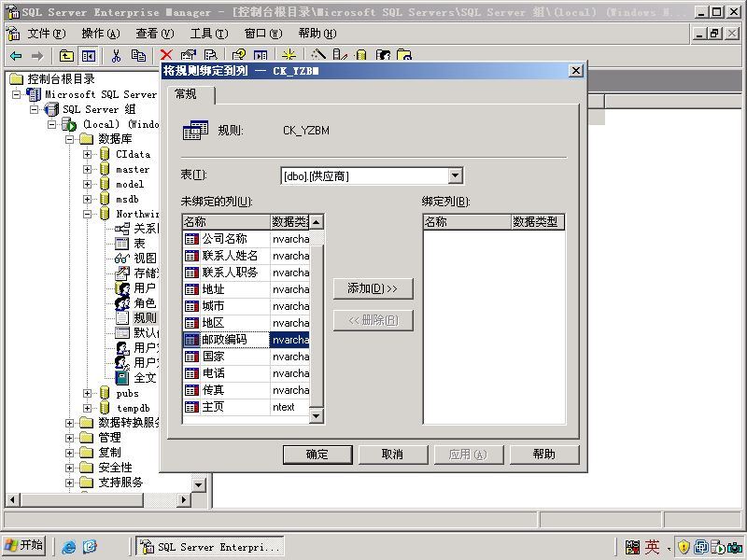
Task: Click the SQL Server service manager tray icon
Action: click(x=717, y=547)
